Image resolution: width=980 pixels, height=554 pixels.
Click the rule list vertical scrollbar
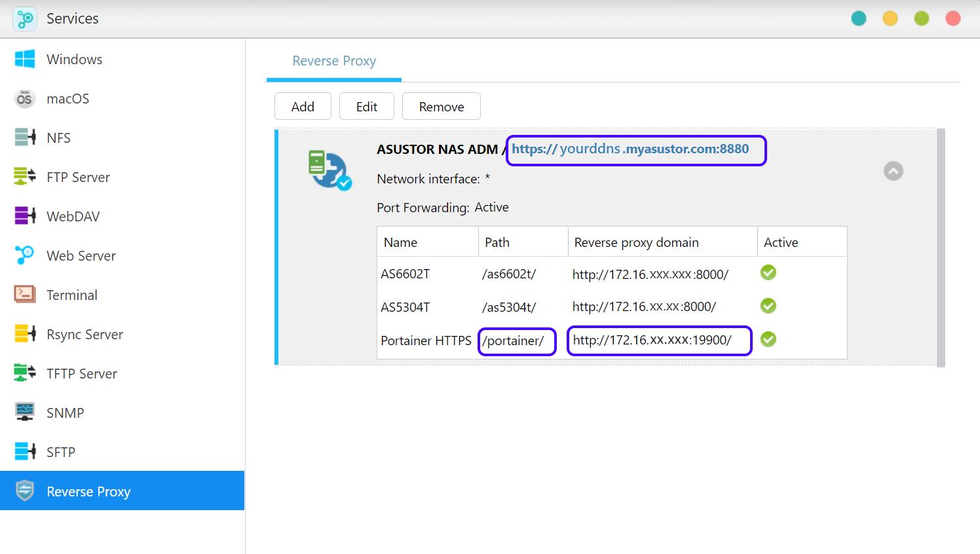tap(941, 248)
